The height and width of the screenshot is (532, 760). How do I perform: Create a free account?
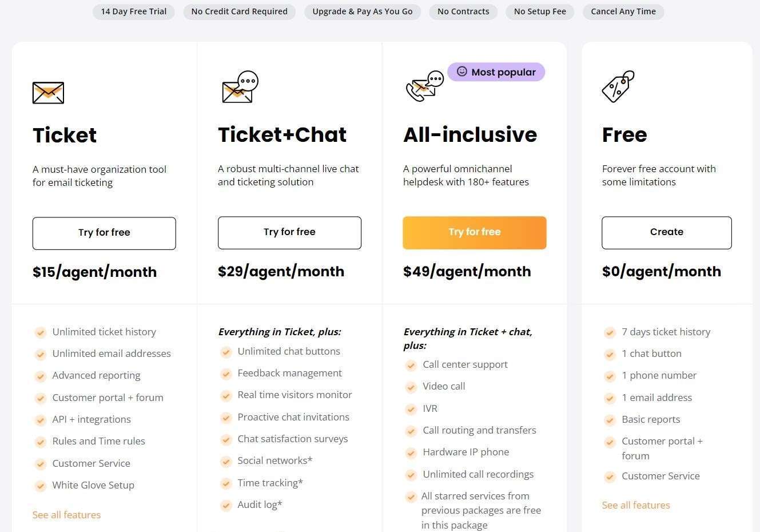[667, 232]
